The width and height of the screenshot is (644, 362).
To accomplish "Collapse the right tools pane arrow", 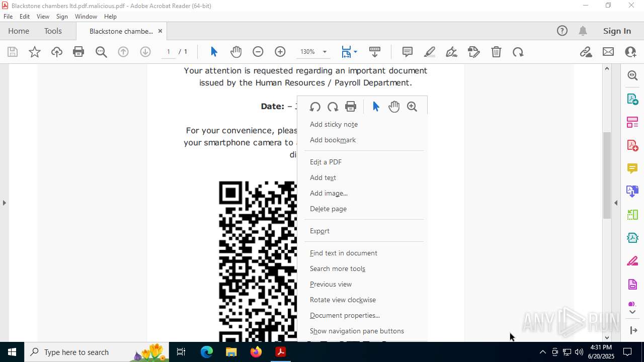I will click(x=616, y=203).
